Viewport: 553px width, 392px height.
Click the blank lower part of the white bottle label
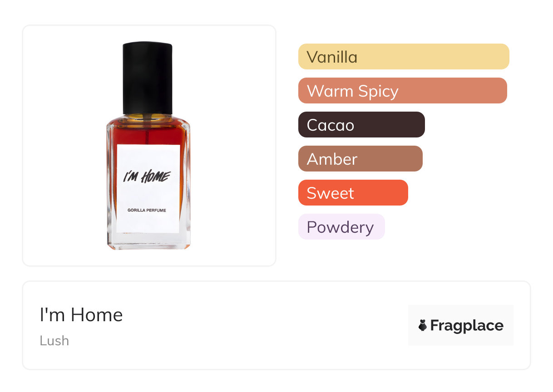coord(148,224)
